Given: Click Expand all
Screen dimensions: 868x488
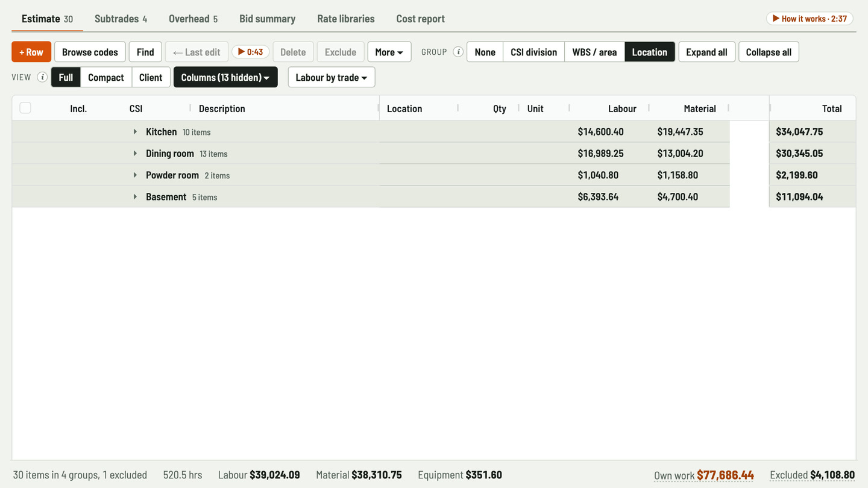Looking at the screenshot, I should click(706, 52).
